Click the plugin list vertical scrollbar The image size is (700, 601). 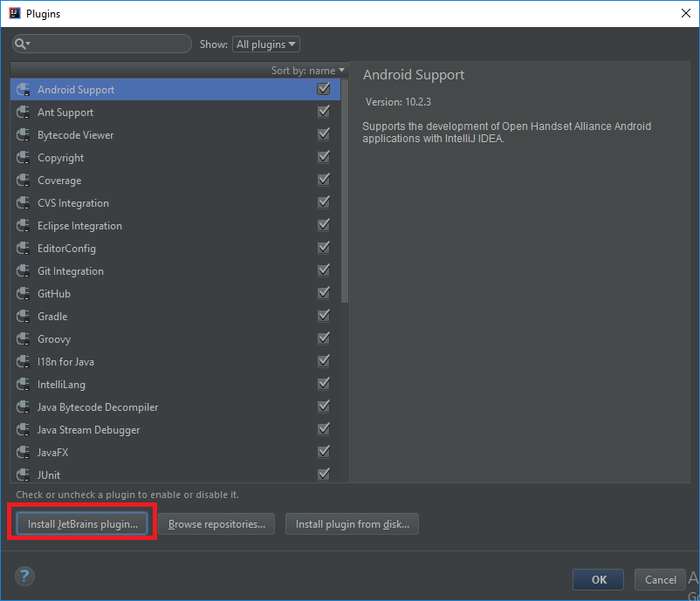(344, 191)
